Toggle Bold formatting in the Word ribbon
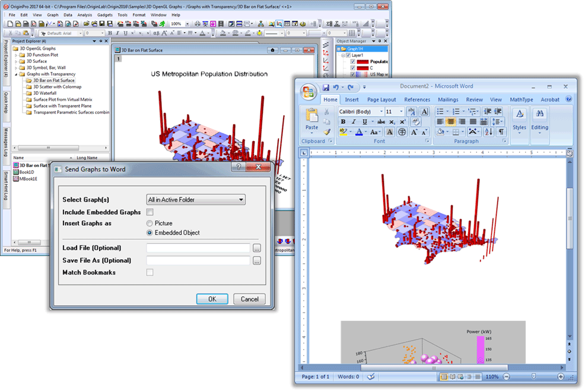Viewport: 585px width, 392px height. coord(343,122)
